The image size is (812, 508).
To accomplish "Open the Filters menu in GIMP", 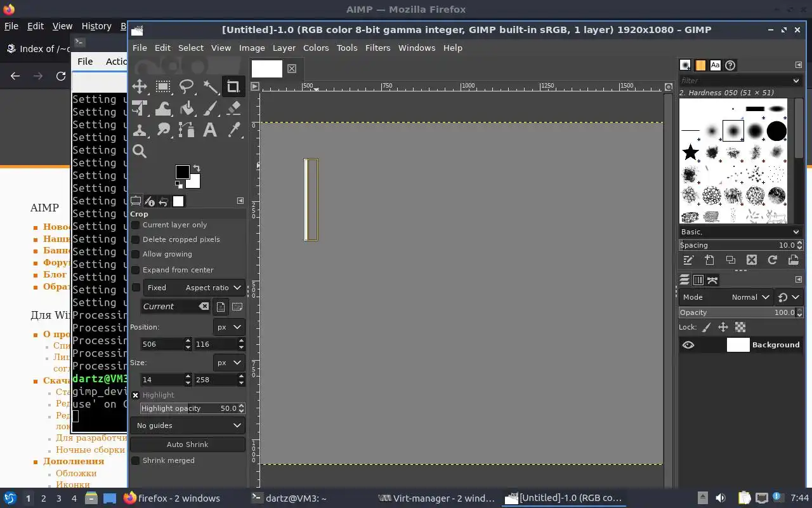I will (x=377, y=48).
